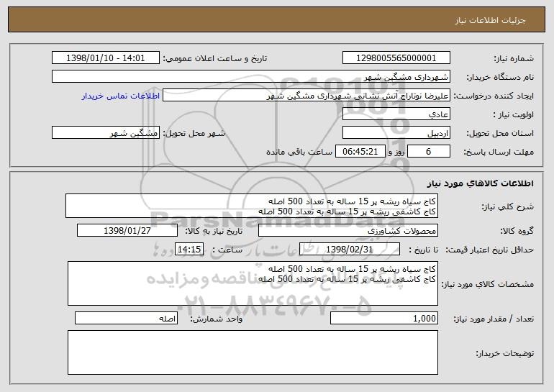The image size is (554, 392).
Task: Click the شهر محل تحویل label
Action: click(194, 133)
